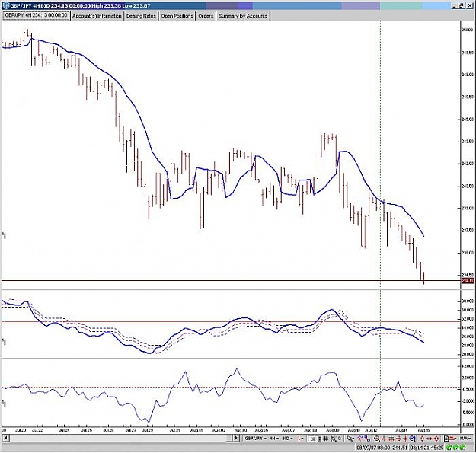This screenshot has width=476, height=453.
Task: Click the red horizontal scroll arrows icon
Action: [x=430, y=439]
